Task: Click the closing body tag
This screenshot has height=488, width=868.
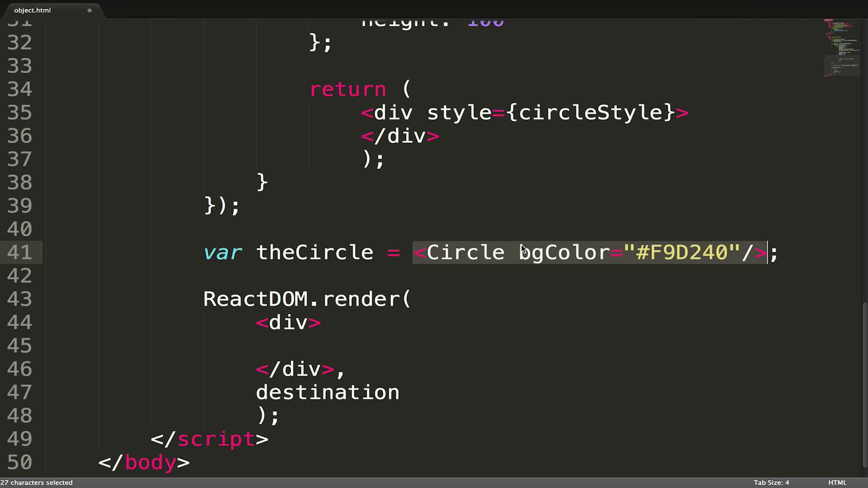Action: coord(144,462)
